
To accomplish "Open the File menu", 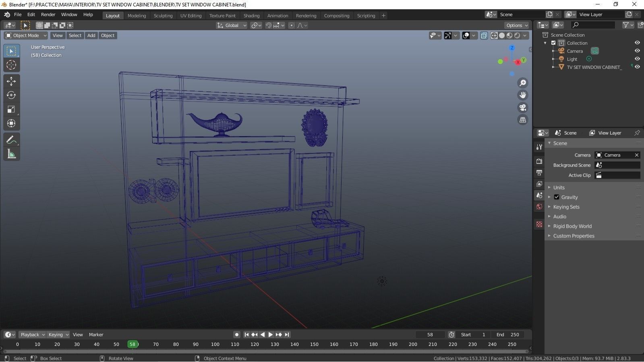I will (x=18, y=14).
